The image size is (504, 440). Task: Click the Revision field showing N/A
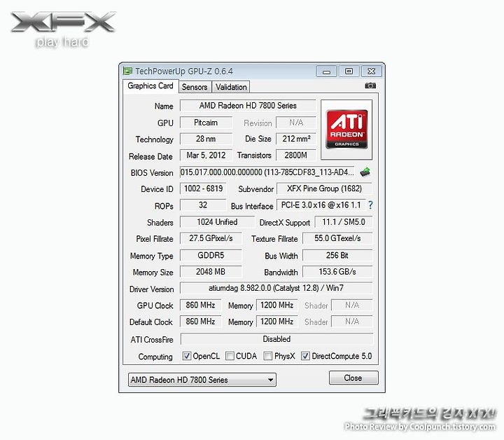(296, 123)
